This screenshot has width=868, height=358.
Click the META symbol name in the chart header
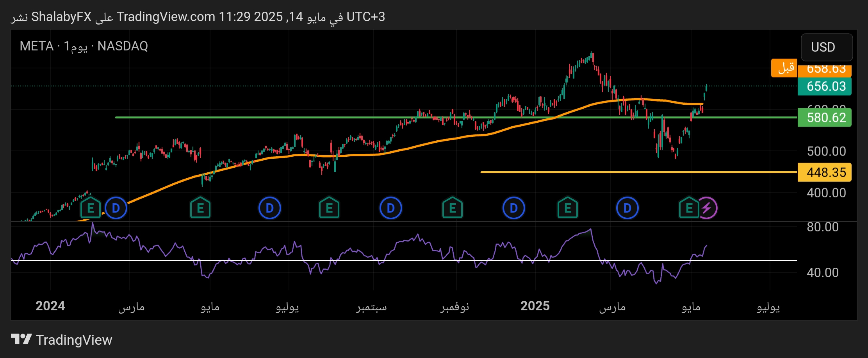coord(37,46)
